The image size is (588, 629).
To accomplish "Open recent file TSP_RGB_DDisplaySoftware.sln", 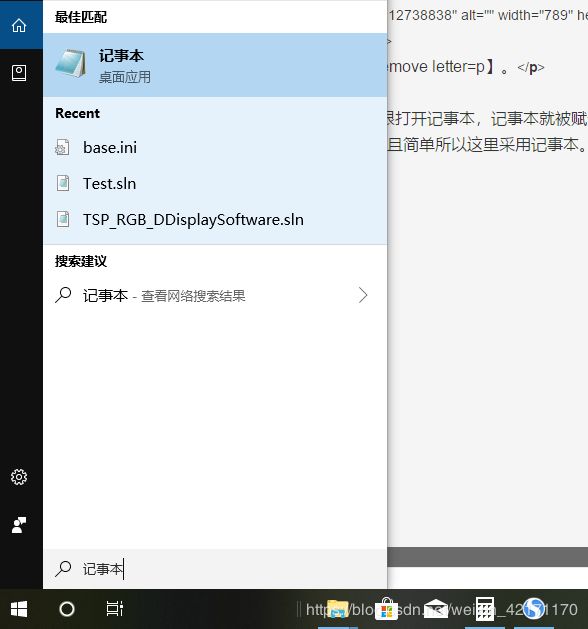I will pos(215,220).
